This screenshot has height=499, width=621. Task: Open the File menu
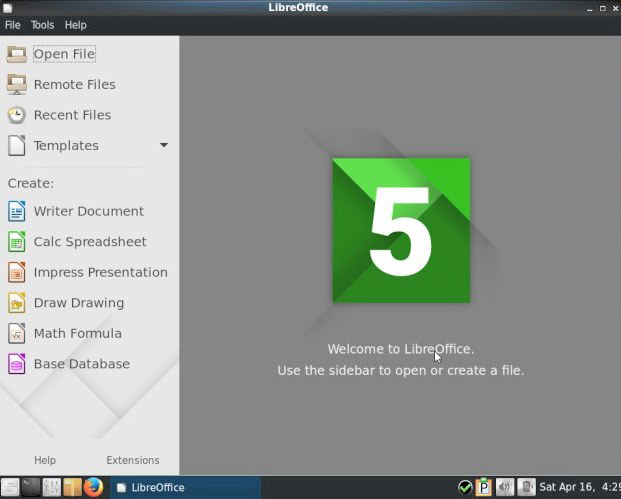(13, 25)
